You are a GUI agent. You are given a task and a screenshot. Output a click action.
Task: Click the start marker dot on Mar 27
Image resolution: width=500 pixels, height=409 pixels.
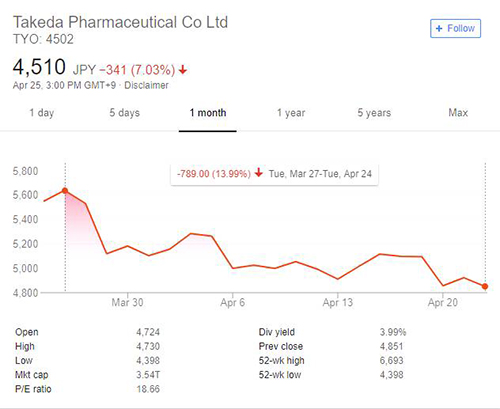coord(65,191)
